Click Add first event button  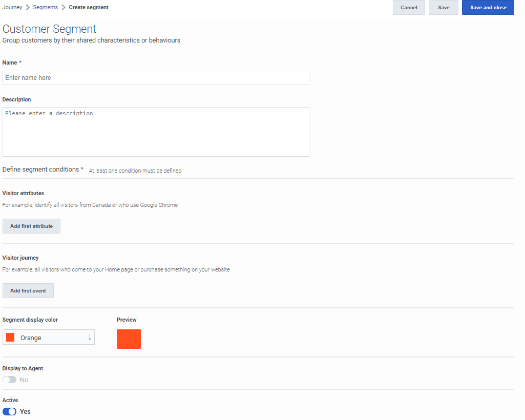pos(28,291)
